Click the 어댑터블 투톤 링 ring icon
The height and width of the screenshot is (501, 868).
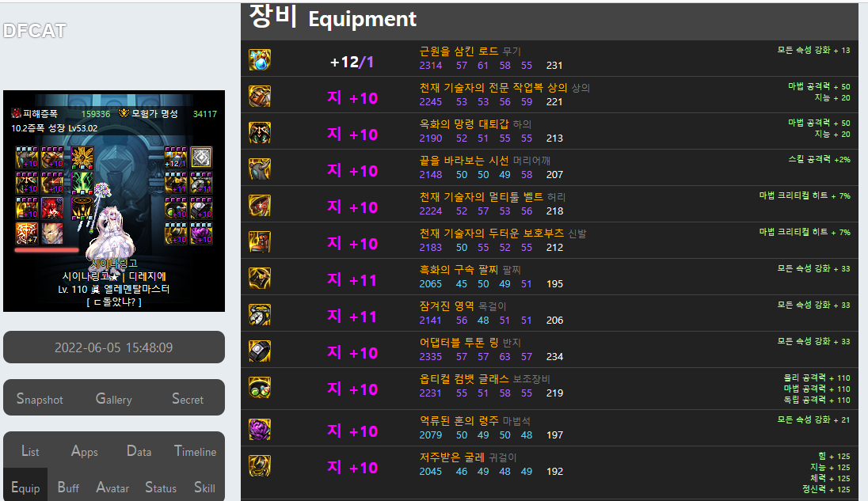(x=260, y=351)
